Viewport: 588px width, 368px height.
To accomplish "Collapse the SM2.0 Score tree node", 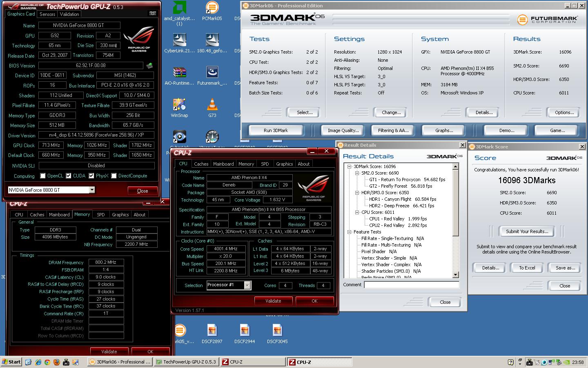I will tap(356, 173).
